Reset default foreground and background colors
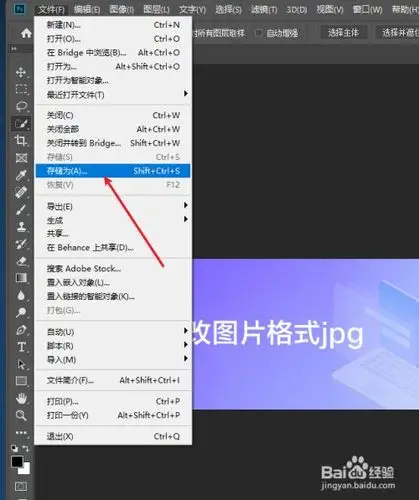Viewport: 419px width, 500px height. coord(14,448)
